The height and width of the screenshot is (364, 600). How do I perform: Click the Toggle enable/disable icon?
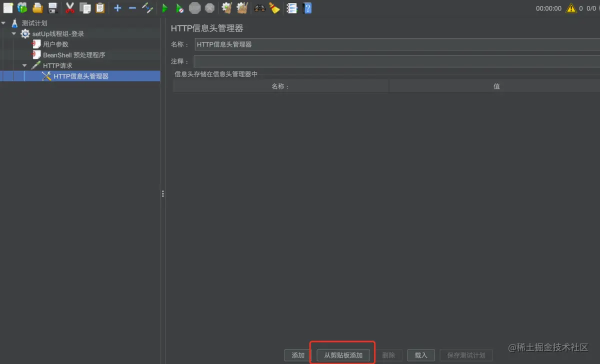click(147, 7)
